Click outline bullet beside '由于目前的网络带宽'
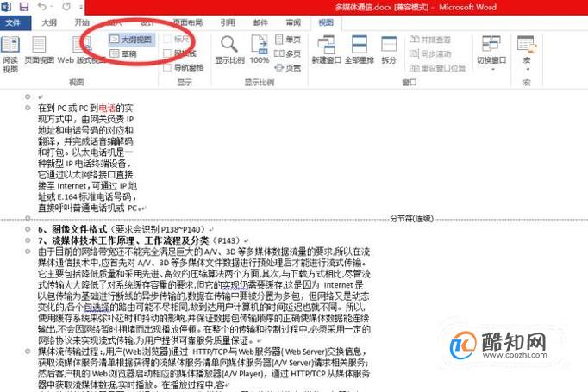Viewport: 588px width, 392px height. tap(28, 252)
